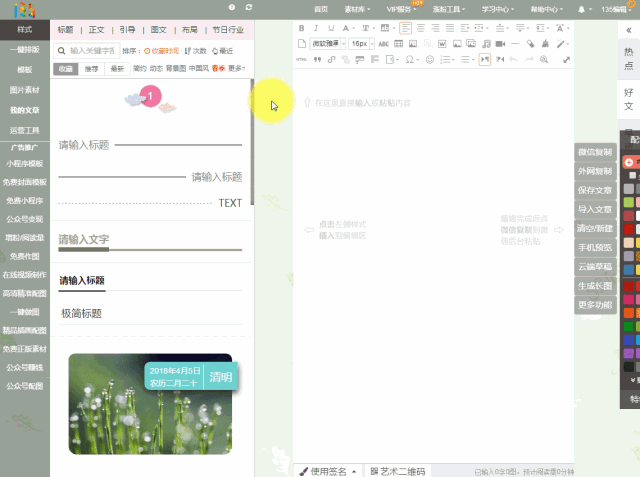
Task: Click the 135 editor logo
Action: [24, 10]
